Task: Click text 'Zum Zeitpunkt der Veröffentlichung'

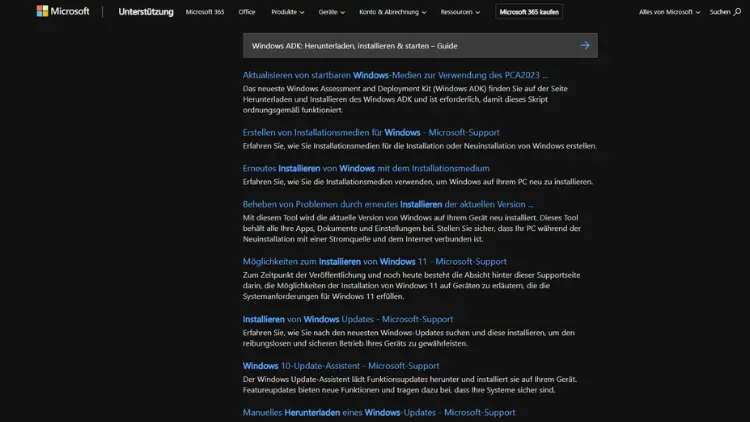Action: (x=305, y=275)
